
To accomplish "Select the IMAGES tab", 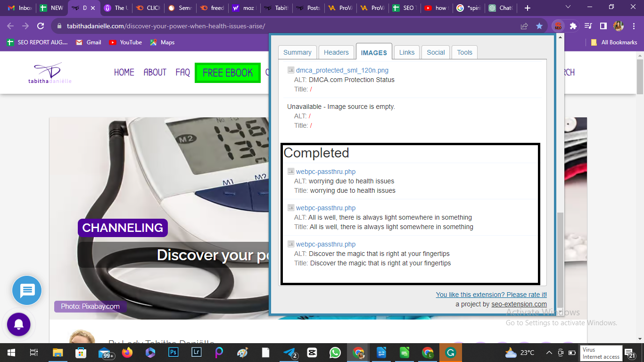I will click(374, 52).
